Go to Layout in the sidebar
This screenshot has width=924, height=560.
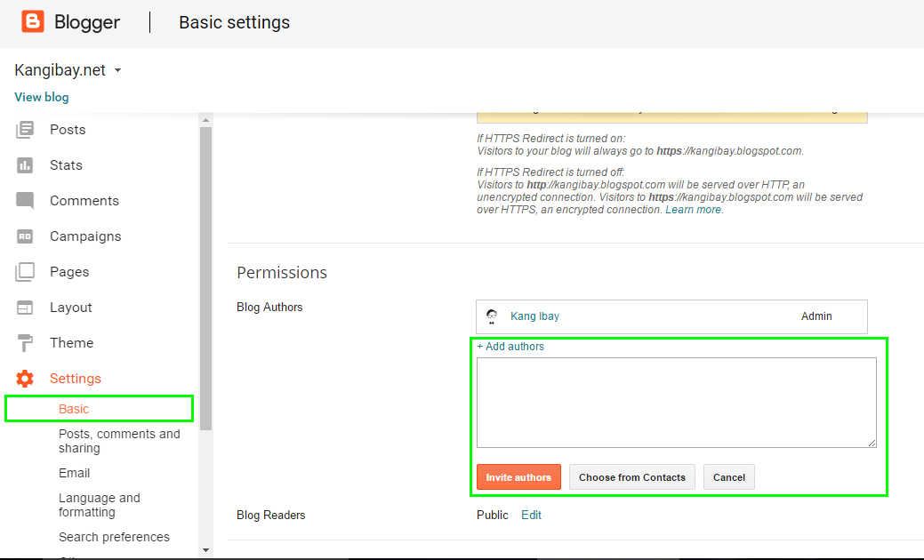[71, 308]
